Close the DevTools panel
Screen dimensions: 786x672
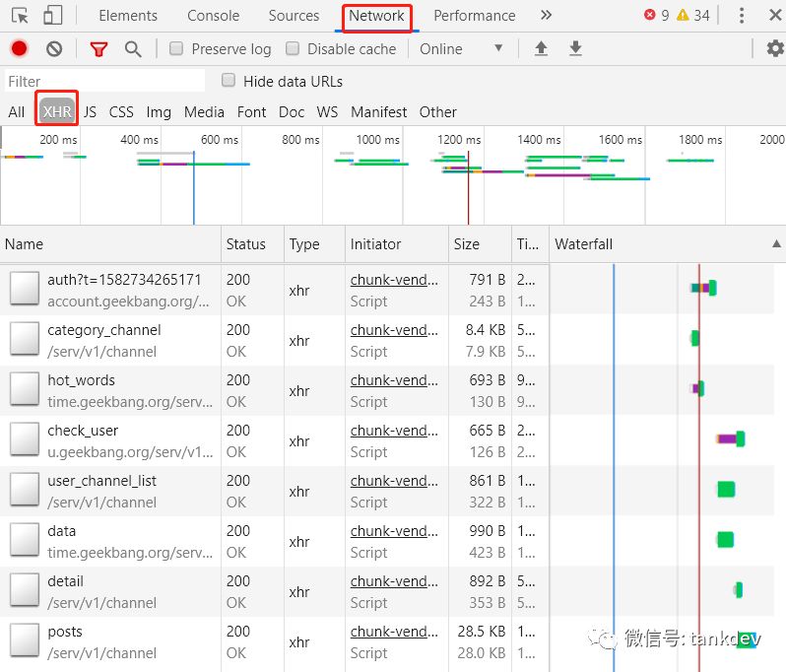click(775, 16)
